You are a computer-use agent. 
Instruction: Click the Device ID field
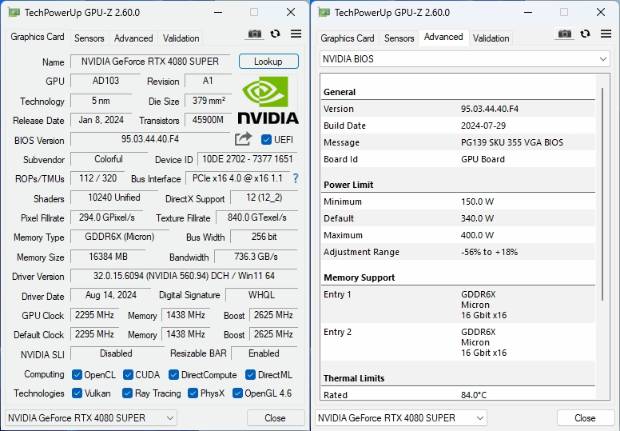coord(248,159)
